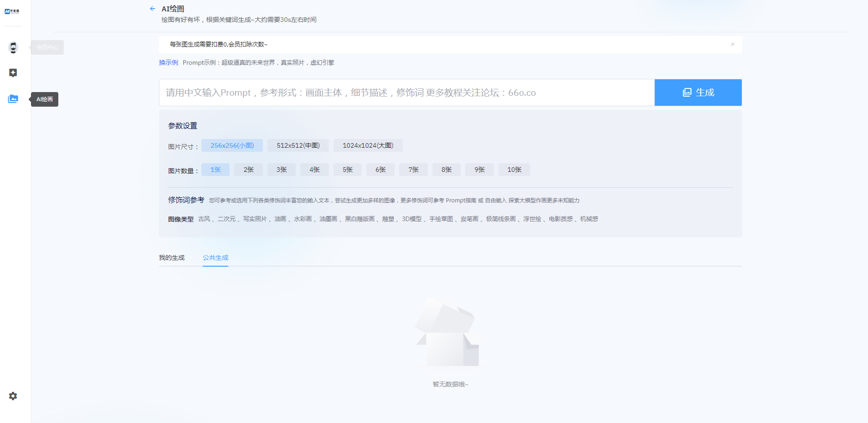The height and width of the screenshot is (423, 868).
Task: Select the AI绘画 picture icon in sidebar
Action: click(x=13, y=99)
